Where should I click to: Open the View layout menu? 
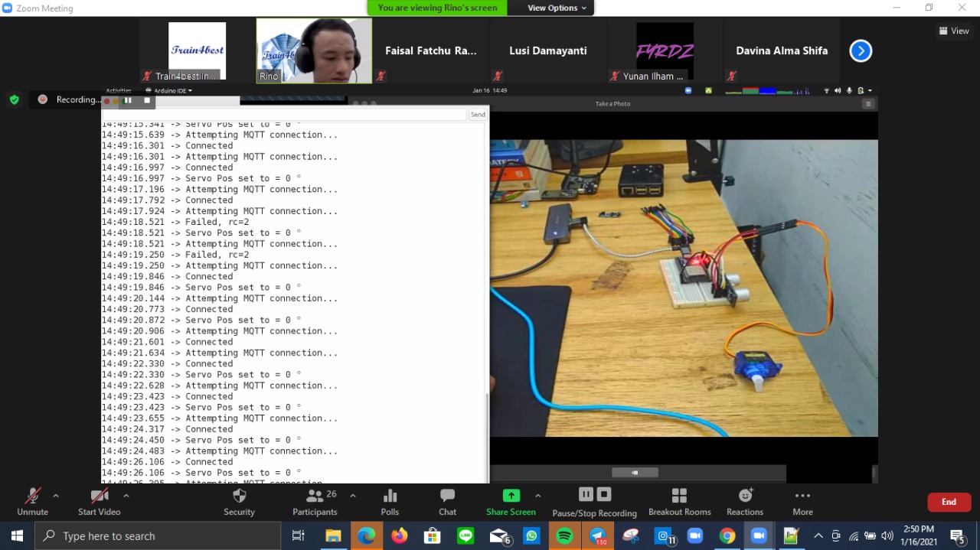pyautogui.click(x=954, y=31)
